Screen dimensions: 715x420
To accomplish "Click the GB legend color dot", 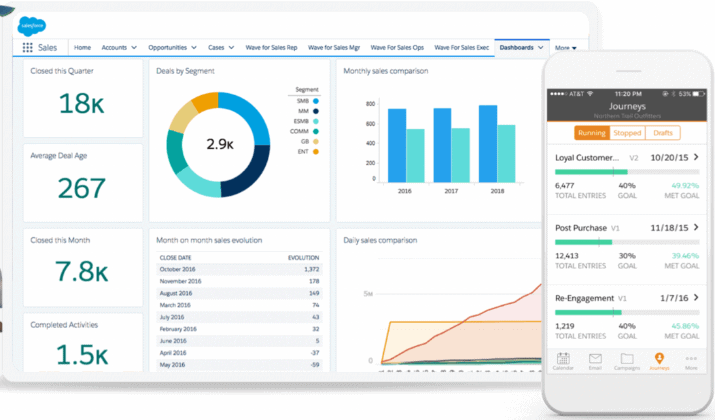I will [x=316, y=141].
